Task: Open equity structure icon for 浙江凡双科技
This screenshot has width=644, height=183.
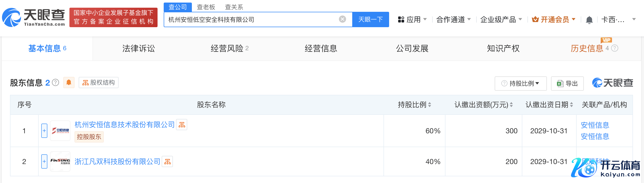Action: (167, 162)
